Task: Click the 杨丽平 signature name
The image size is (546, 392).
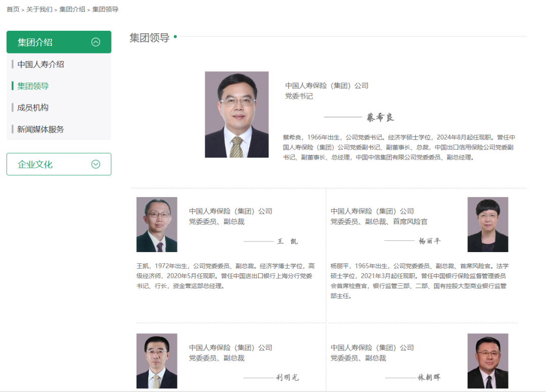Action: point(430,240)
